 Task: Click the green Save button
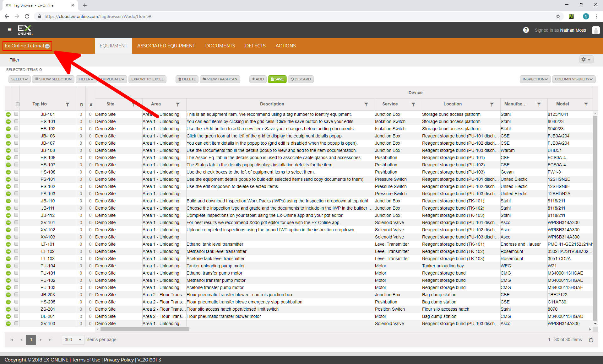point(277,79)
